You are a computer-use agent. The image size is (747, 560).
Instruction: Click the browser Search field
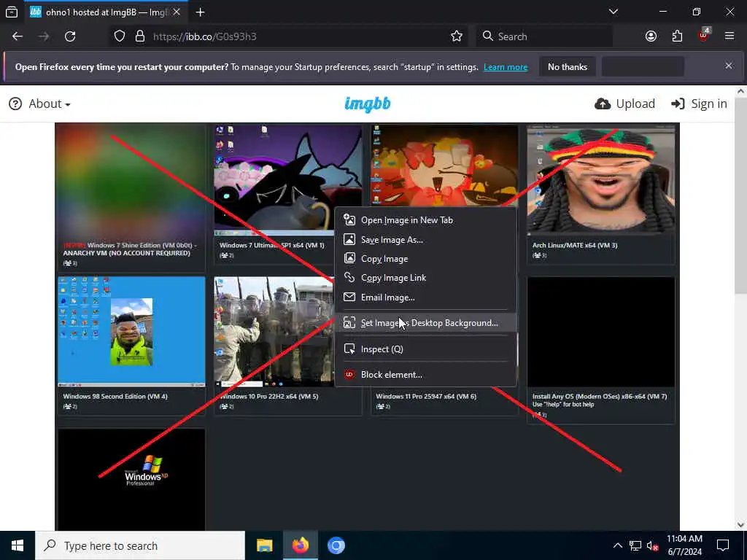coord(544,36)
